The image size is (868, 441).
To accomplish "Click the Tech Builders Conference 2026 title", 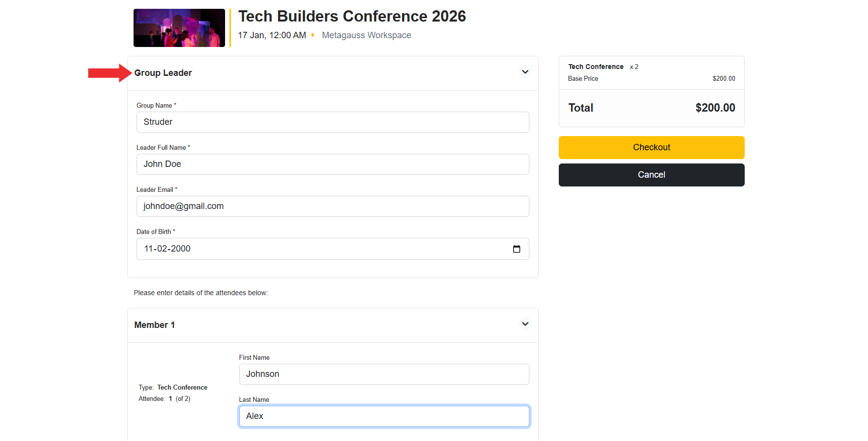I will tap(352, 16).
